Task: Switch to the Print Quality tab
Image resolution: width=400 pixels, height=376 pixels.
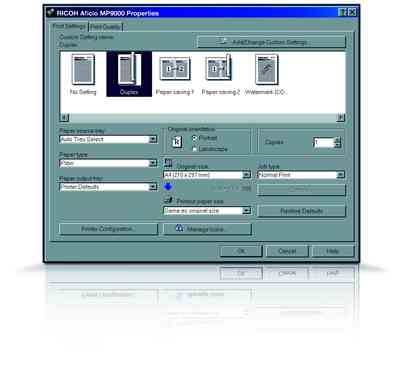Action: (x=106, y=27)
